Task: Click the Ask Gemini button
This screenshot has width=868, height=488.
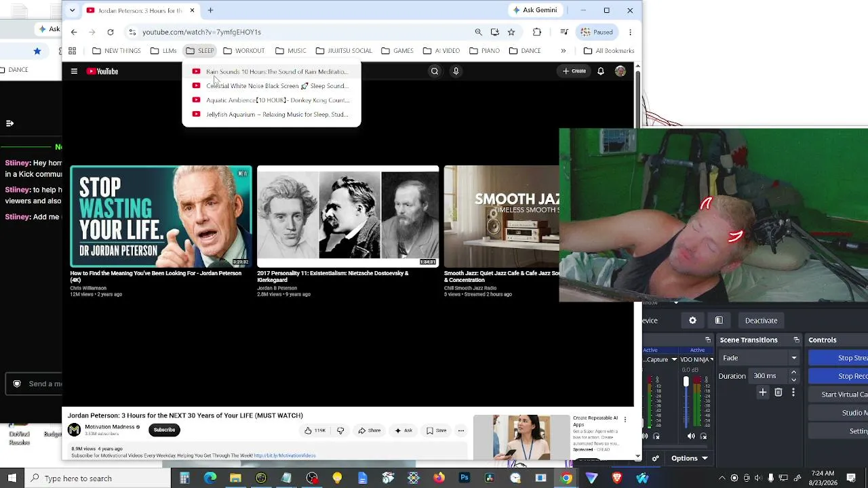Action: pos(535,10)
